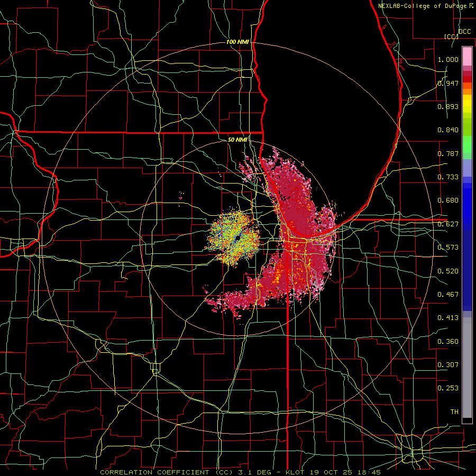
Task: Click the 0.360 color scale label
Action: coord(448,342)
